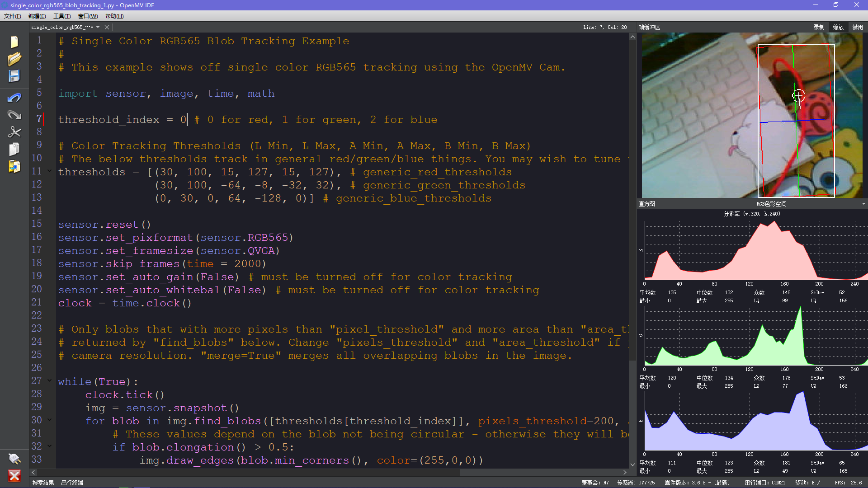Click 'sensor.reset()' on line 15
Viewport: 868px width, 488px height.
pyautogui.click(x=104, y=224)
